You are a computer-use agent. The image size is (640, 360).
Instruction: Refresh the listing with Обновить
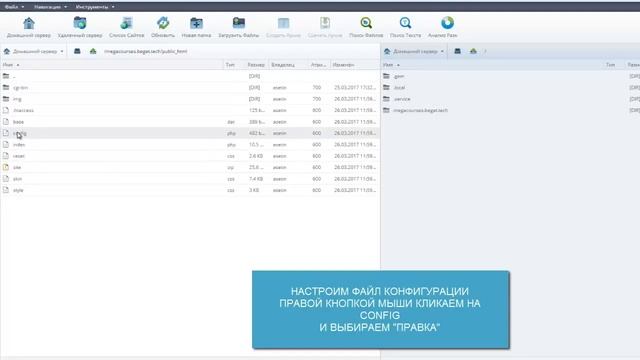[x=163, y=27]
